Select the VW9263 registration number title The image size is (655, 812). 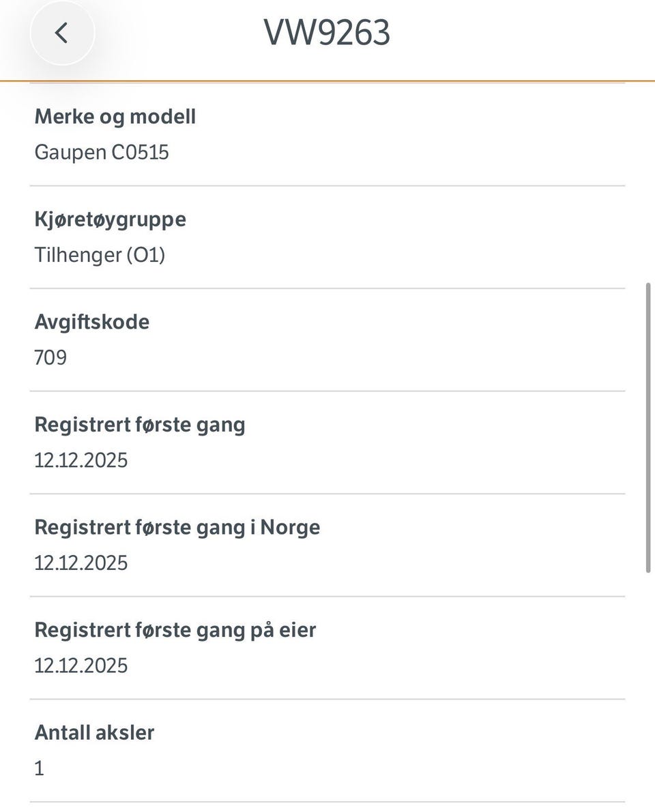[327, 33]
